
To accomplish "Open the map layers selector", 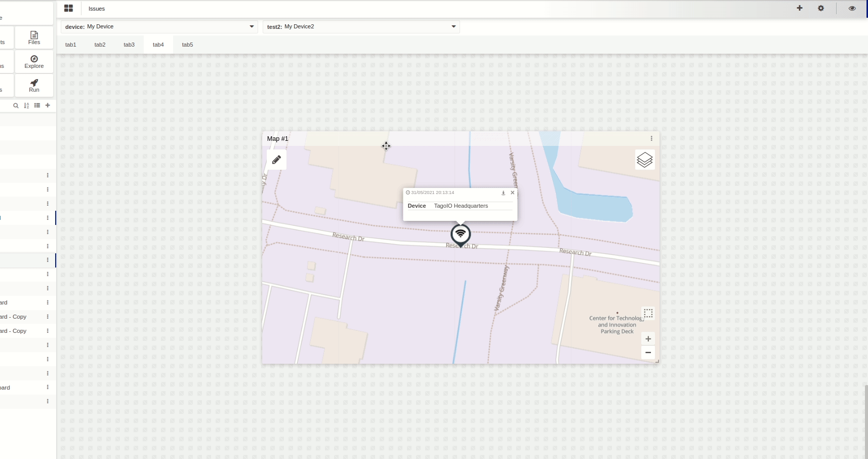I will [x=645, y=160].
